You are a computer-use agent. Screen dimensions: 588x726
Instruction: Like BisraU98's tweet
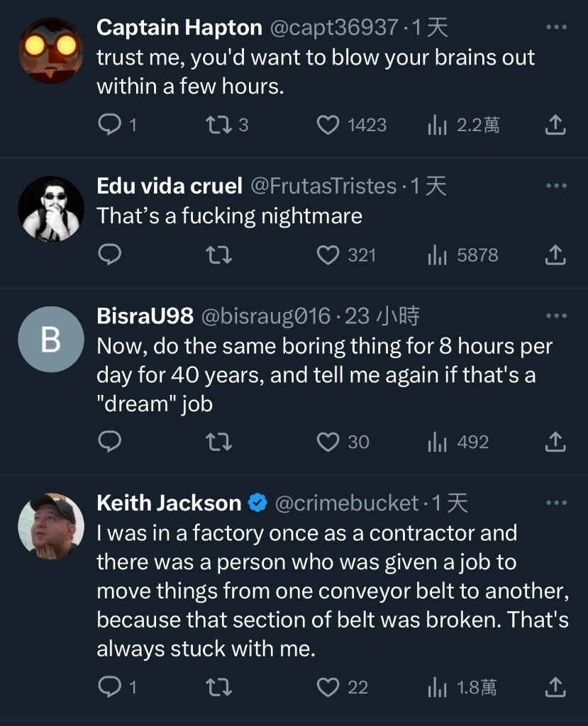tap(328, 442)
